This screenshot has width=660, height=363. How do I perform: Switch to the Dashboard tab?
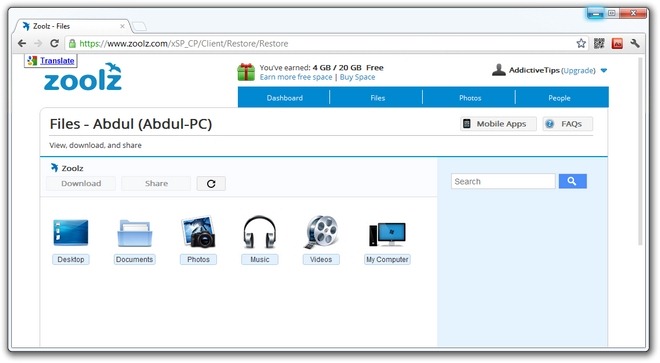284,98
